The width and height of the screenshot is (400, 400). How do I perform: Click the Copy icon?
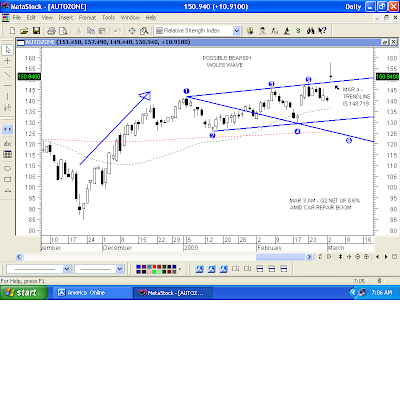pyautogui.click(x=91, y=31)
